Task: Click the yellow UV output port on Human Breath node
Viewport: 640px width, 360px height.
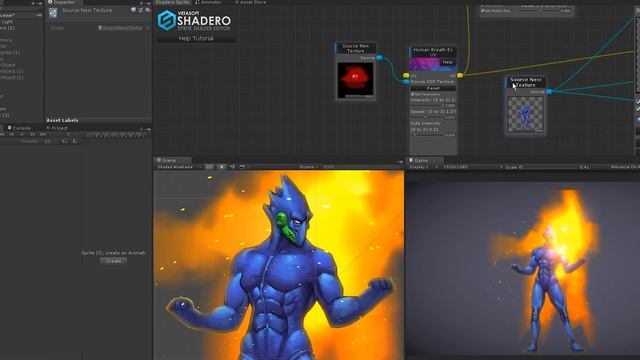Action: click(x=460, y=76)
